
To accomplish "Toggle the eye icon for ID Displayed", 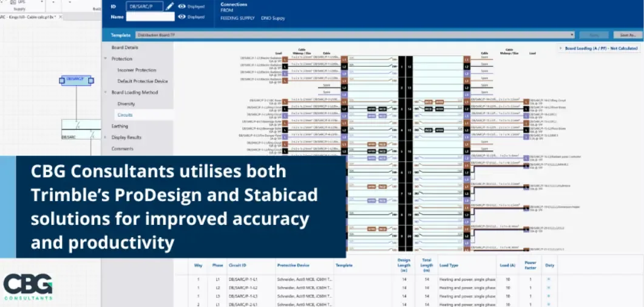I will pos(182,7).
